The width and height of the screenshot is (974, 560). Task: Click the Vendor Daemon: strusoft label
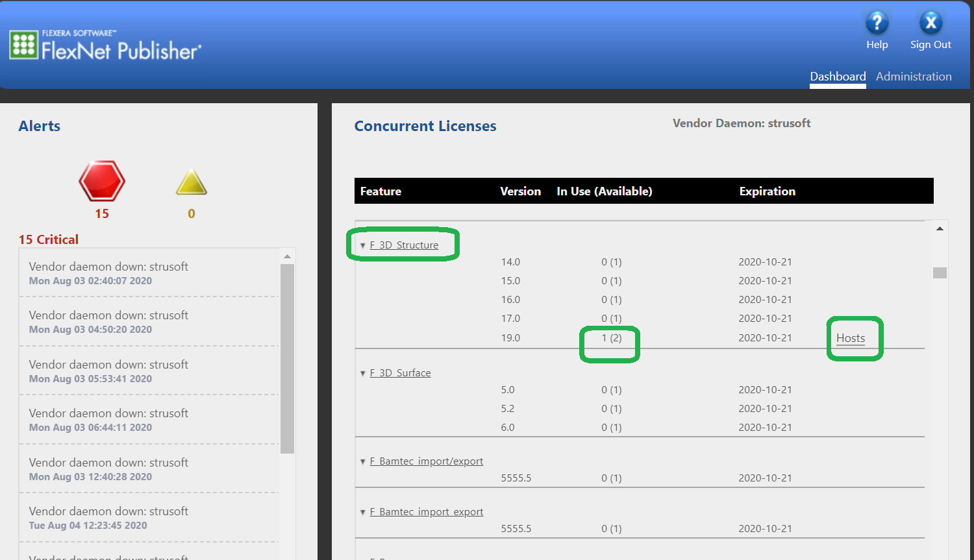point(742,123)
